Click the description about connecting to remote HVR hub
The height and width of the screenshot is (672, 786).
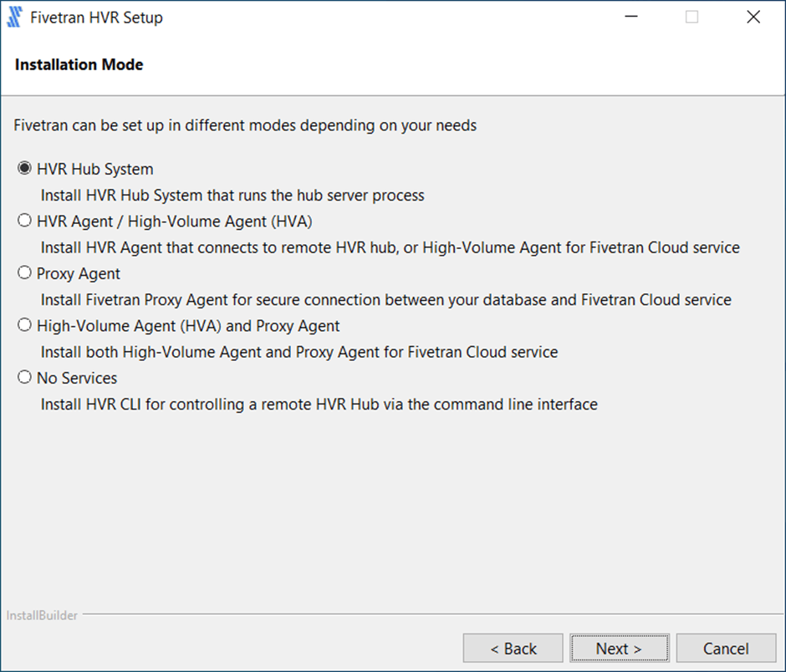pyautogui.click(x=390, y=248)
